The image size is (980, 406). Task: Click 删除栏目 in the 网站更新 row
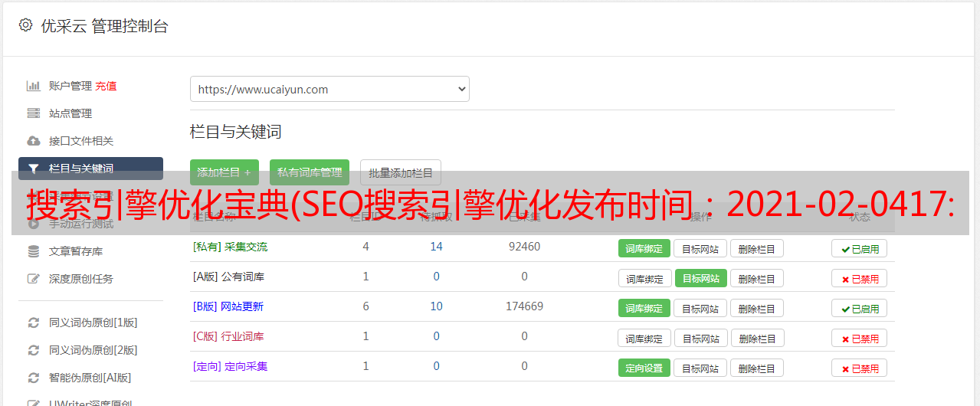click(756, 308)
